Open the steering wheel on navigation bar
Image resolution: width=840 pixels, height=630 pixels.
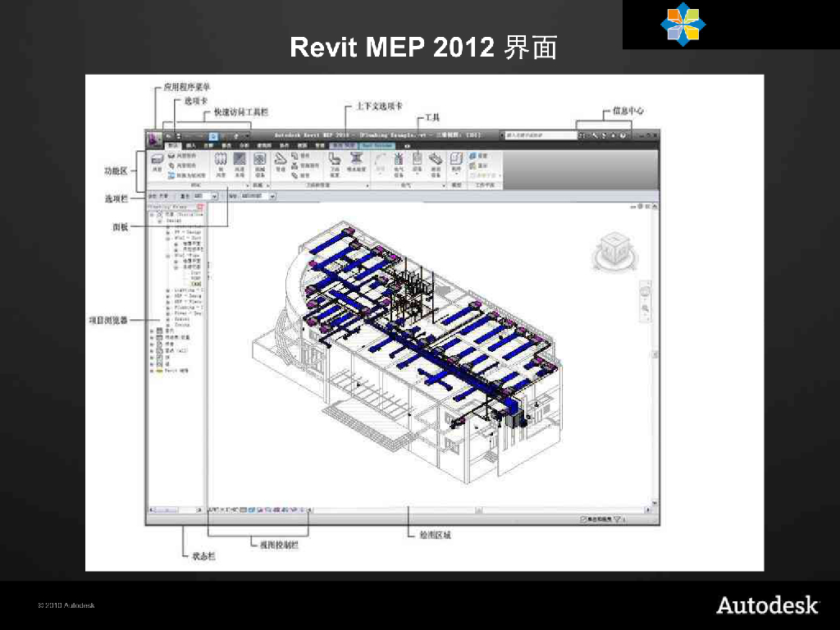tap(645, 292)
